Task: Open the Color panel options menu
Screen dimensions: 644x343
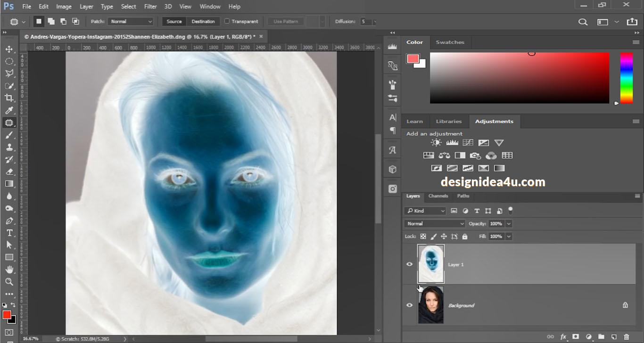Action: point(636,42)
